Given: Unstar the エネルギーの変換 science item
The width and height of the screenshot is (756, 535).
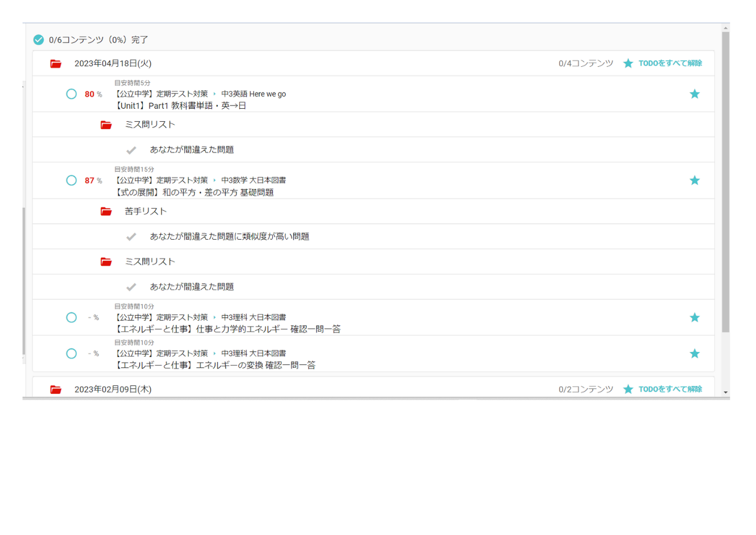Looking at the screenshot, I should (694, 354).
